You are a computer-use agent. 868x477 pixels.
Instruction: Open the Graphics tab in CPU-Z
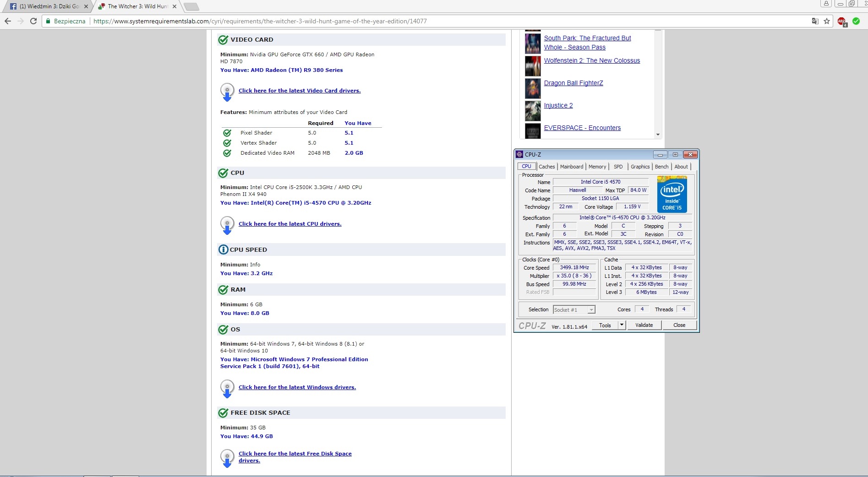tap(640, 167)
